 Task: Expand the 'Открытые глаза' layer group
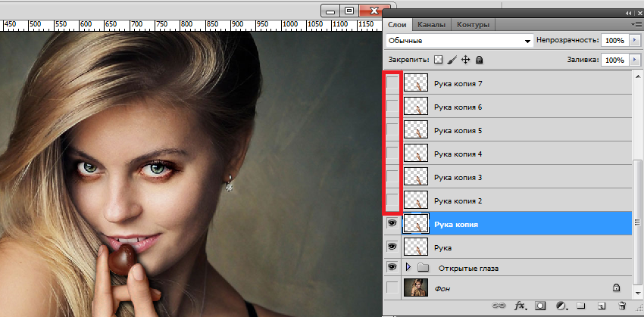point(409,267)
